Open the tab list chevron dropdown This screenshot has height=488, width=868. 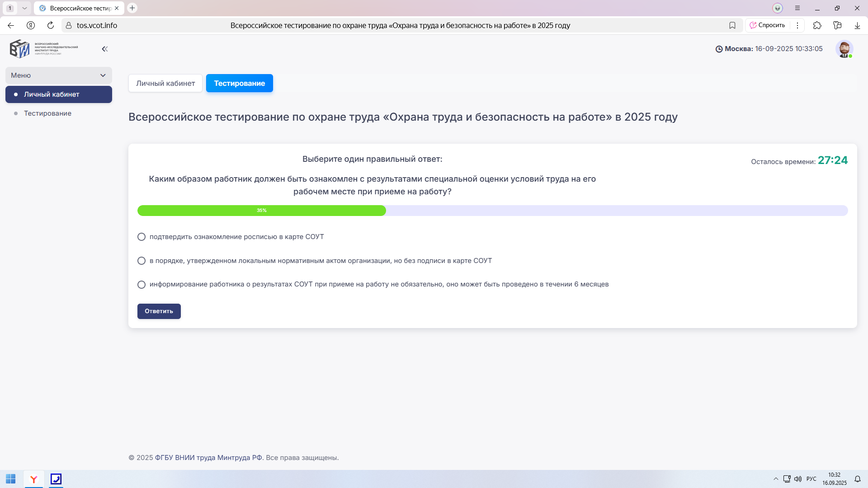[x=24, y=8]
